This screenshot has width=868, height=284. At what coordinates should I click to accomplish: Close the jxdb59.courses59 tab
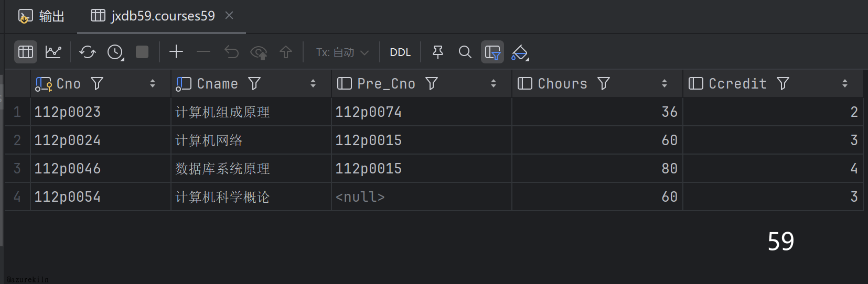point(229,16)
